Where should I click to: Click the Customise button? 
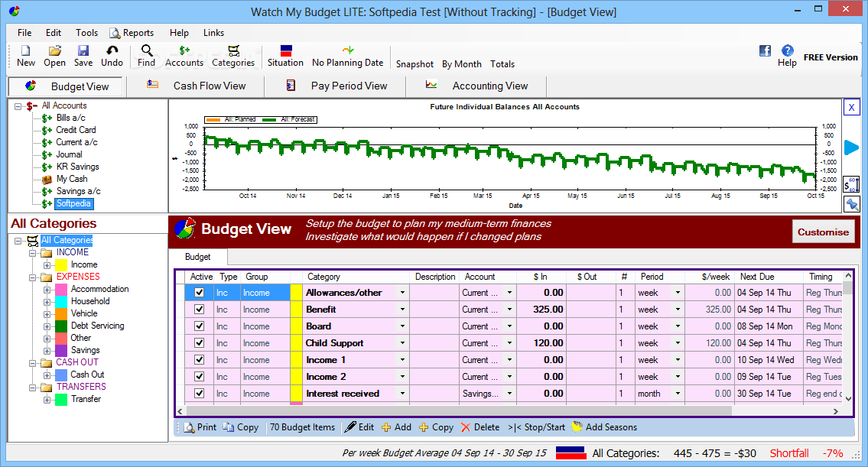point(823,232)
